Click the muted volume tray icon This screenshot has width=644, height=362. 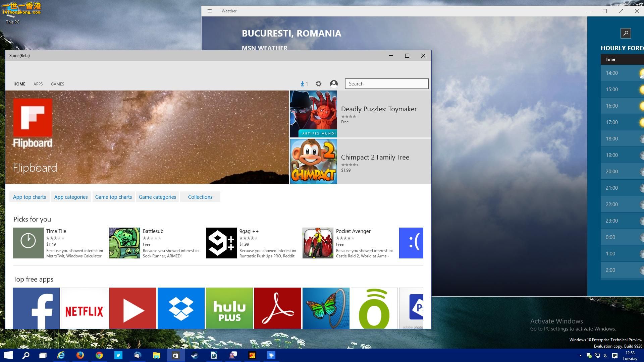coord(606,356)
